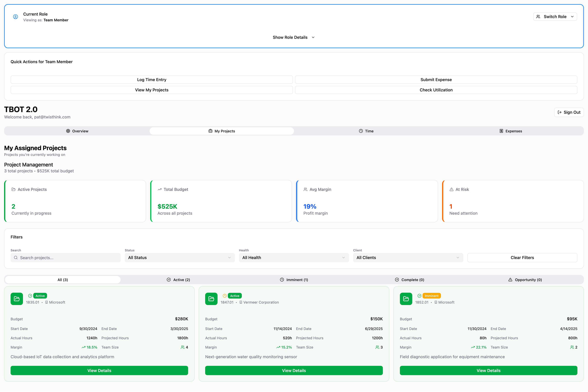Click the building icon beside Vermeer Corporation

click(241, 302)
